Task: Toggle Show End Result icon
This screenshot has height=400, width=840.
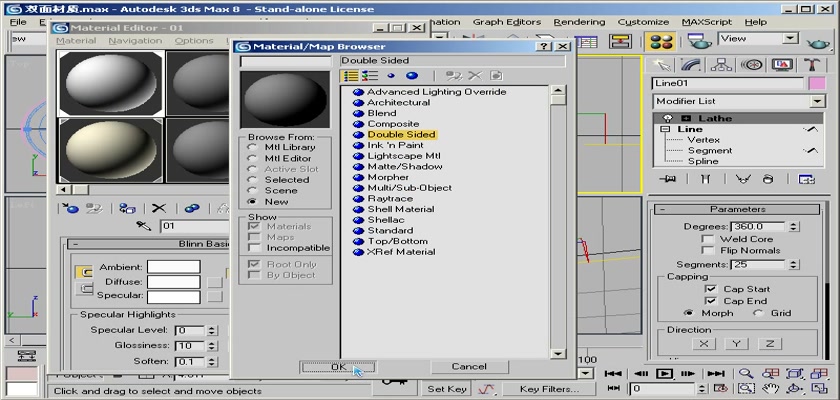Action: click(706, 179)
